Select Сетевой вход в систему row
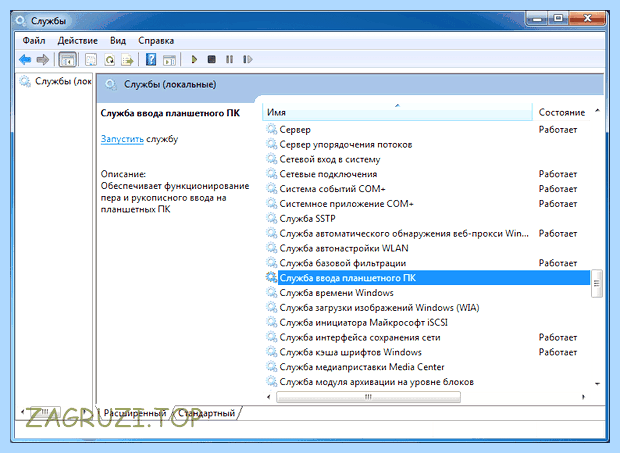 click(427, 159)
